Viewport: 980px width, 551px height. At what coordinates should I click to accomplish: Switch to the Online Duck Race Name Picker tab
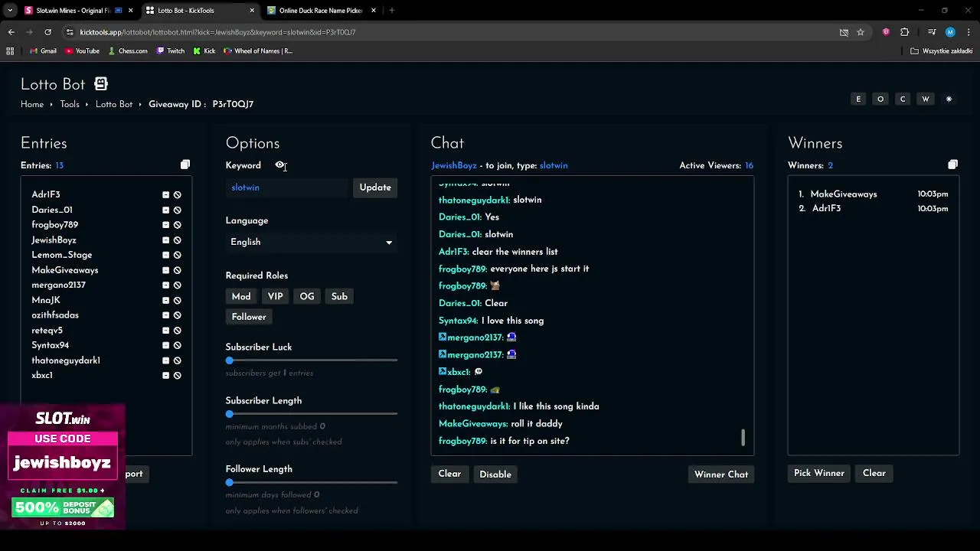pyautogui.click(x=320, y=11)
